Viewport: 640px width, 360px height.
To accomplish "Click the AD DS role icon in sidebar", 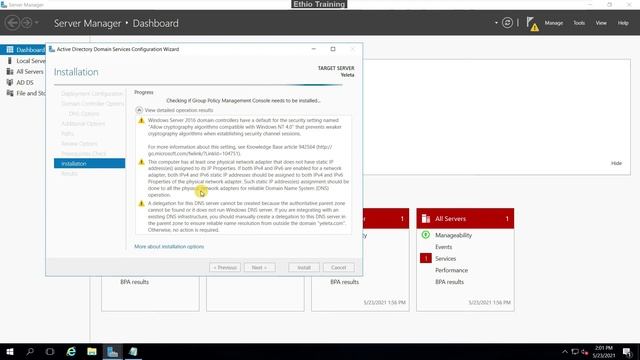I will click(10, 82).
